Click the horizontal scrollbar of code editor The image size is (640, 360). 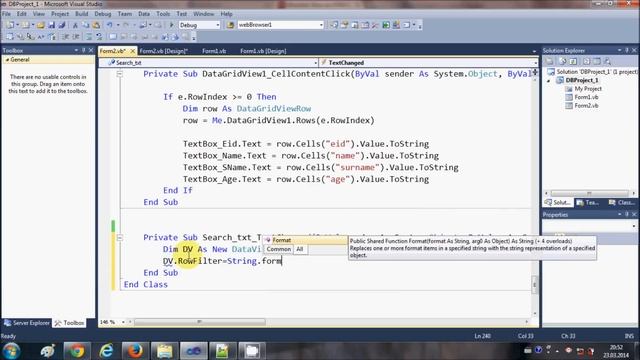pyautogui.click(x=200, y=322)
